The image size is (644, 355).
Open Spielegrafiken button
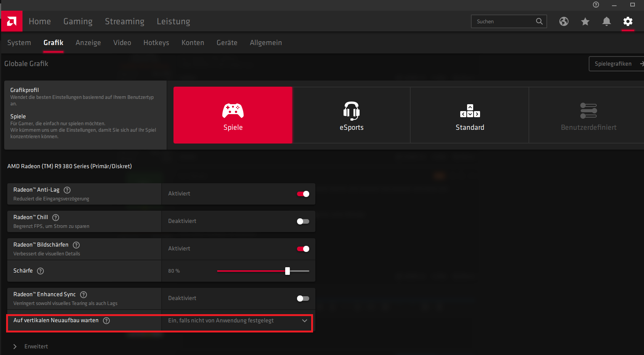coord(617,64)
